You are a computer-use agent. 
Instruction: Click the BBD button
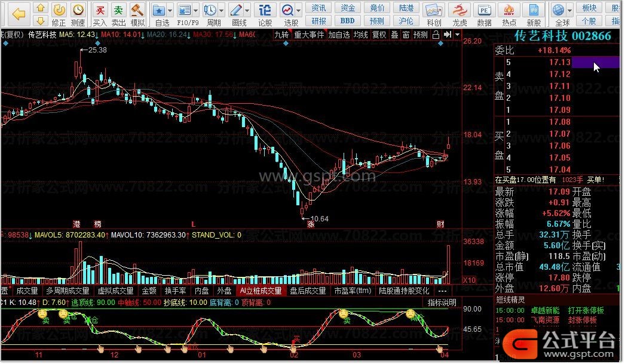click(348, 21)
